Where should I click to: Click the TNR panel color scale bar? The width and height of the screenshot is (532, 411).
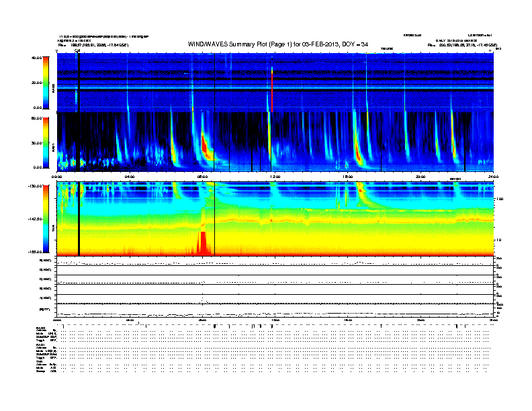pyautogui.click(x=46, y=219)
